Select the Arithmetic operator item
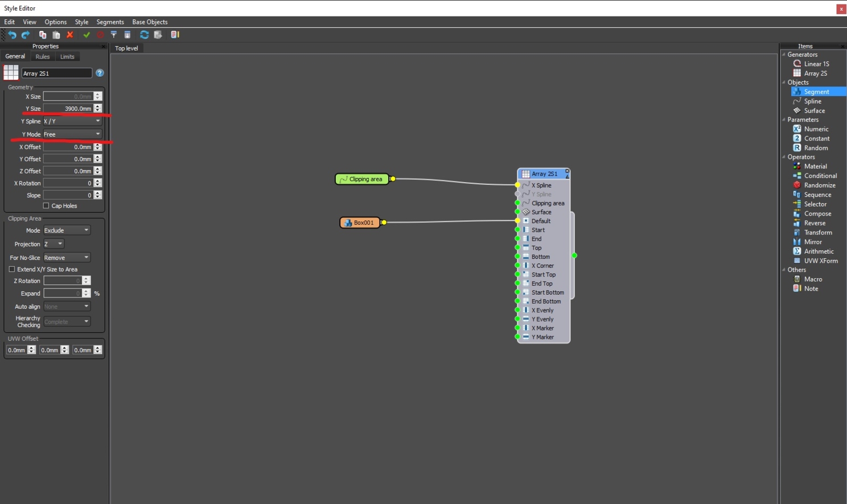Viewport: 847px width, 504px height. [x=819, y=251]
